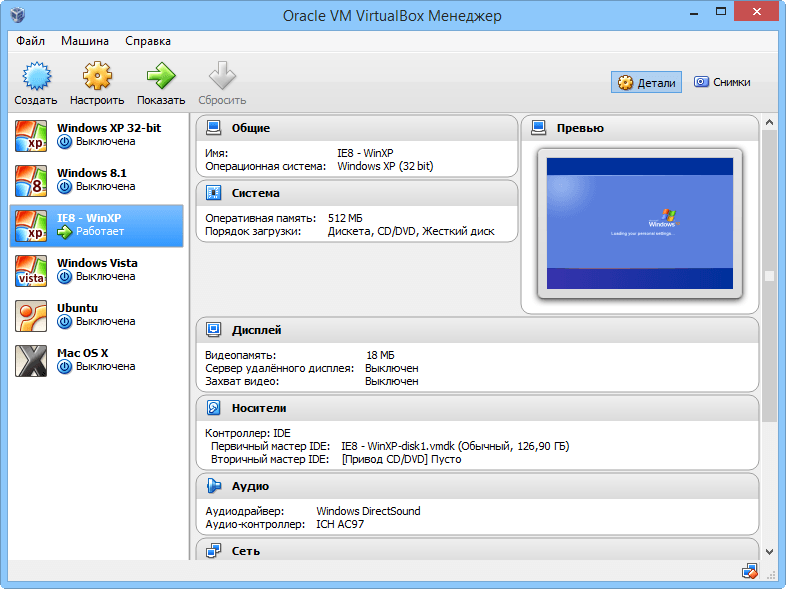Screen dimensions: 786x589
Task: Click the Mac OS X icon
Action: point(31,361)
